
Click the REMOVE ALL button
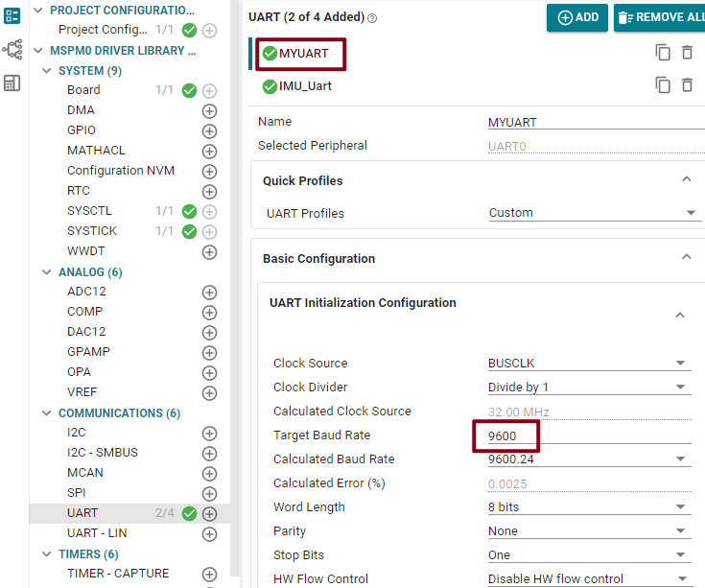(x=661, y=17)
